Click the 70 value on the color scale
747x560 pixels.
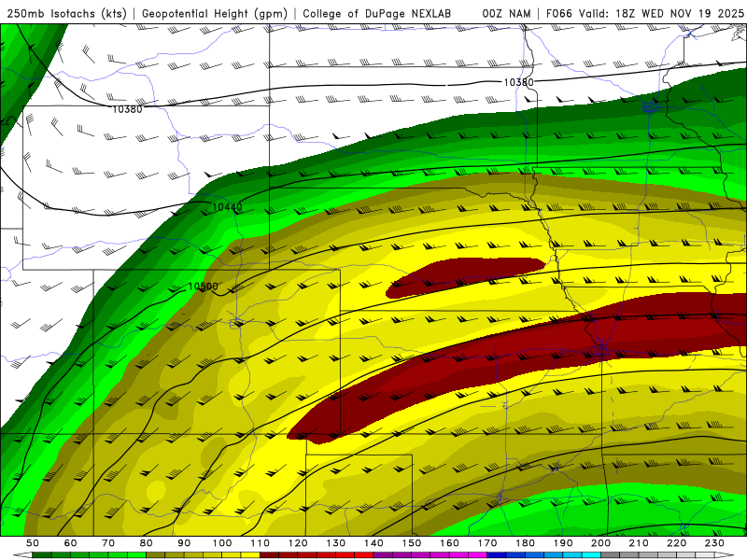tap(108, 543)
